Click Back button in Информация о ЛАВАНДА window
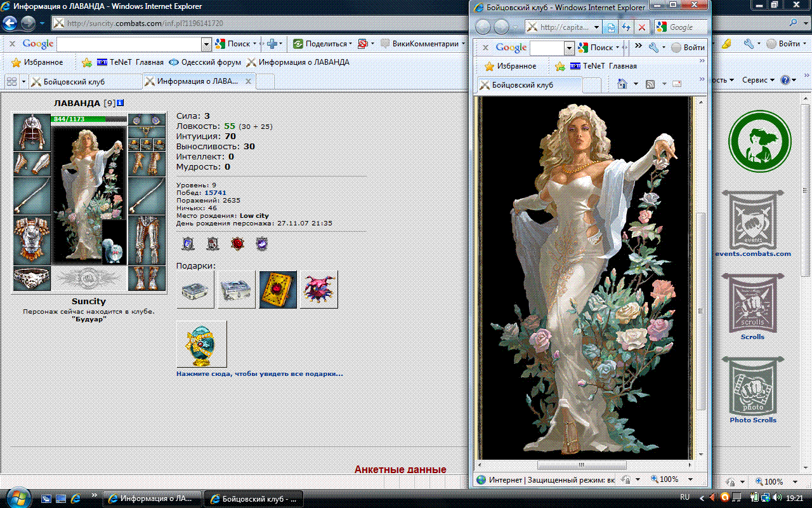The height and width of the screenshot is (508, 812). point(10,23)
